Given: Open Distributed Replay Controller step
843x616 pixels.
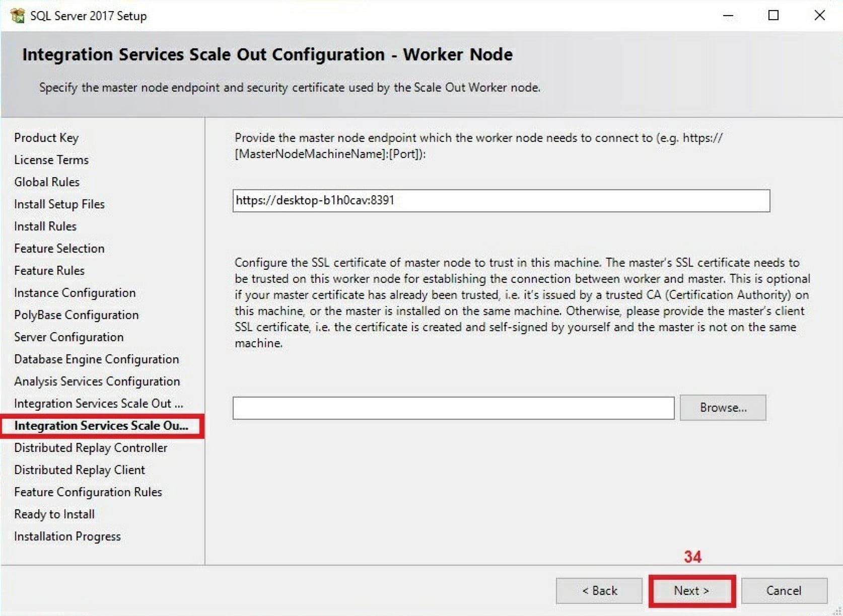Looking at the screenshot, I should [91, 448].
